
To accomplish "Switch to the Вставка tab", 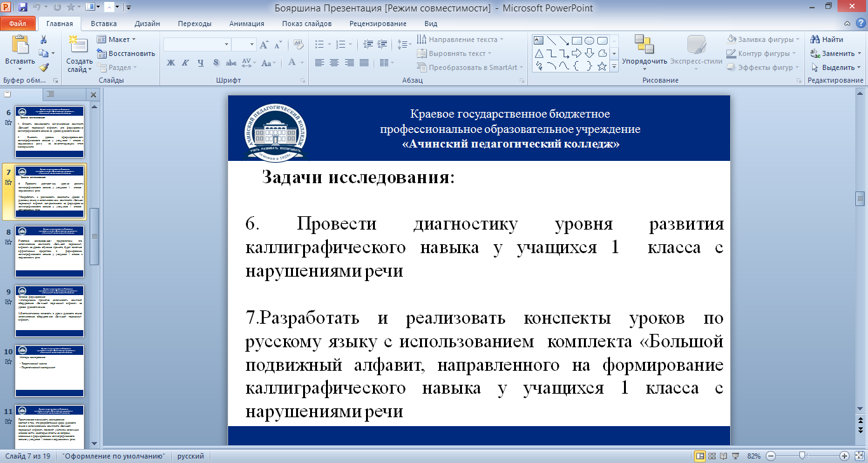I will pyautogui.click(x=104, y=24).
